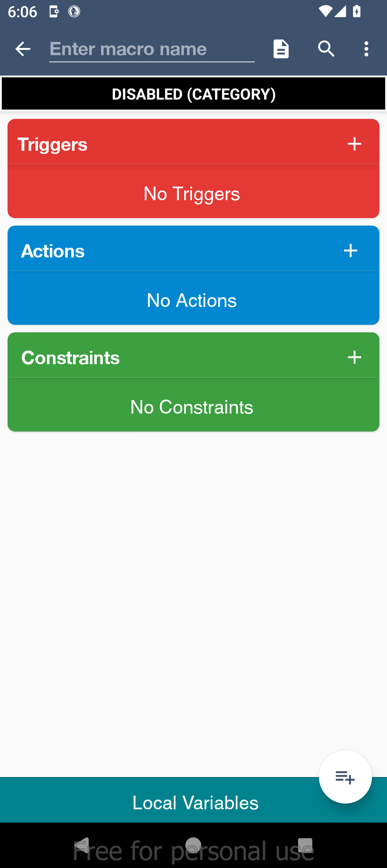Click the Enter macro name field
387x868 pixels.
point(152,49)
